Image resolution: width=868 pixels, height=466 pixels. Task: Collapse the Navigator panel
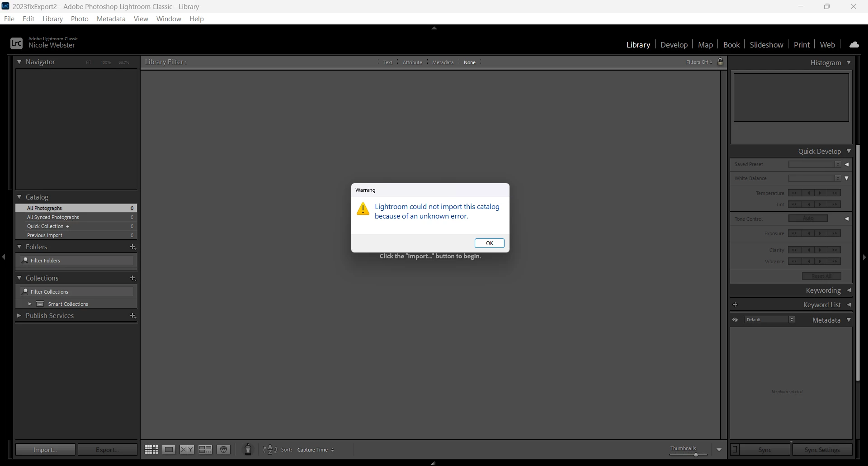pos(19,62)
